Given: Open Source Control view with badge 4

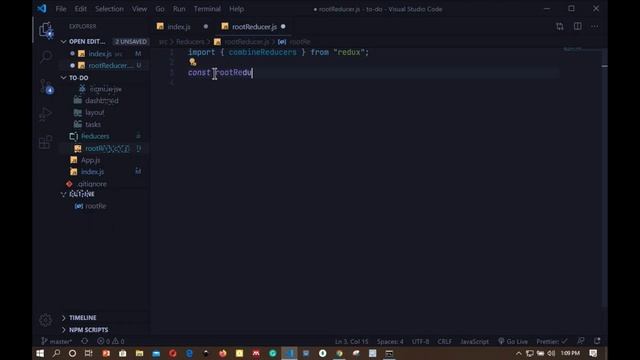Looking at the screenshot, I should click(x=46, y=86).
